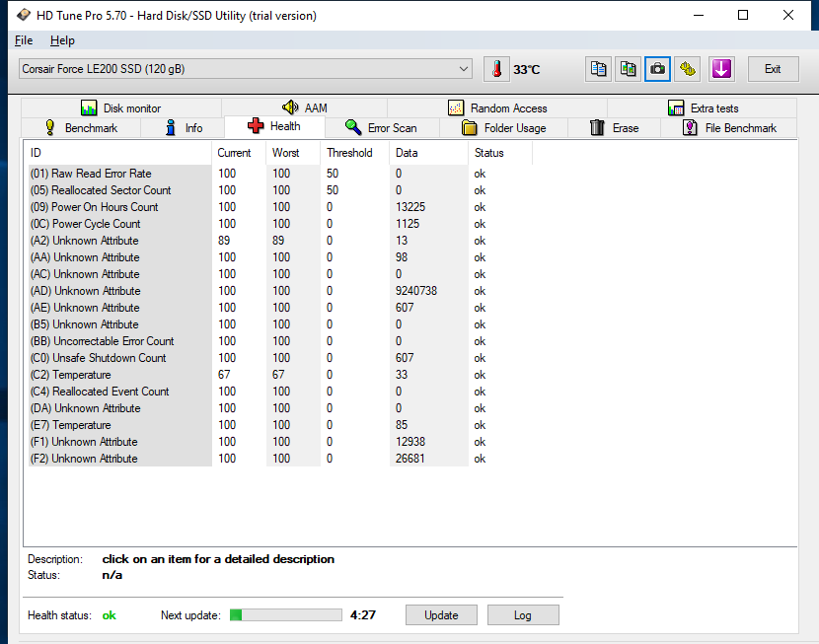The image size is (819, 644).
Task: Switch to the Extra tests tab
Action: 703,108
